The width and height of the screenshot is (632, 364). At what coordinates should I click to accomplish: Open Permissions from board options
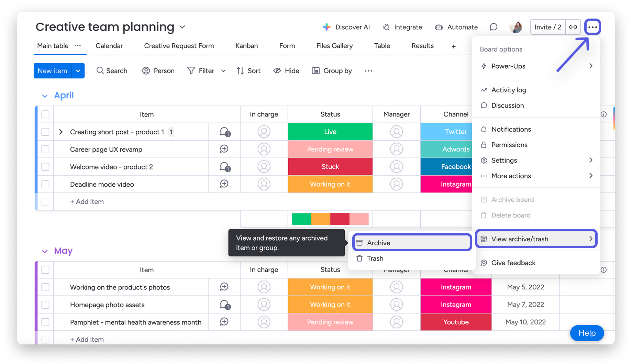pos(509,145)
